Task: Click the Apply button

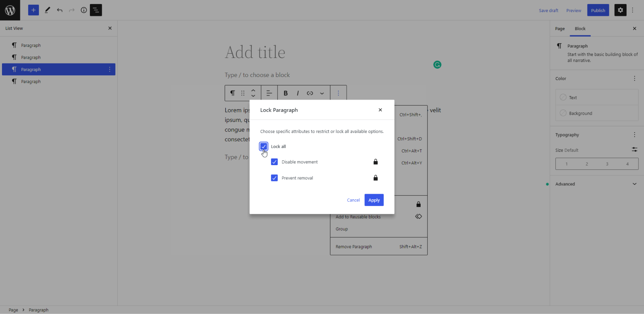Action: (x=374, y=200)
